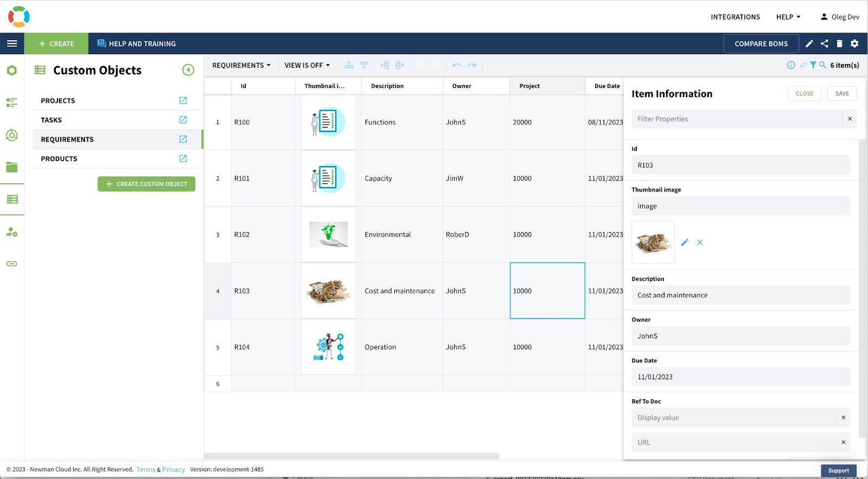Screen dimensions: 868x479
Task: Click the remove-level hierarchy toolbar icon
Action: [364, 65]
